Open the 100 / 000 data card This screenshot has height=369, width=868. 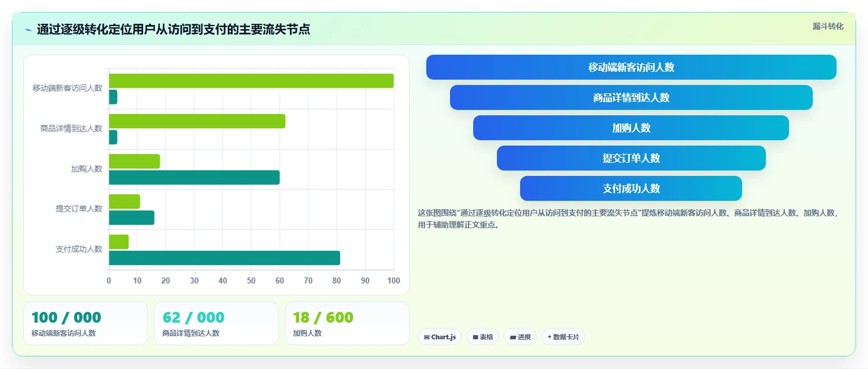click(x=85, y=323)
